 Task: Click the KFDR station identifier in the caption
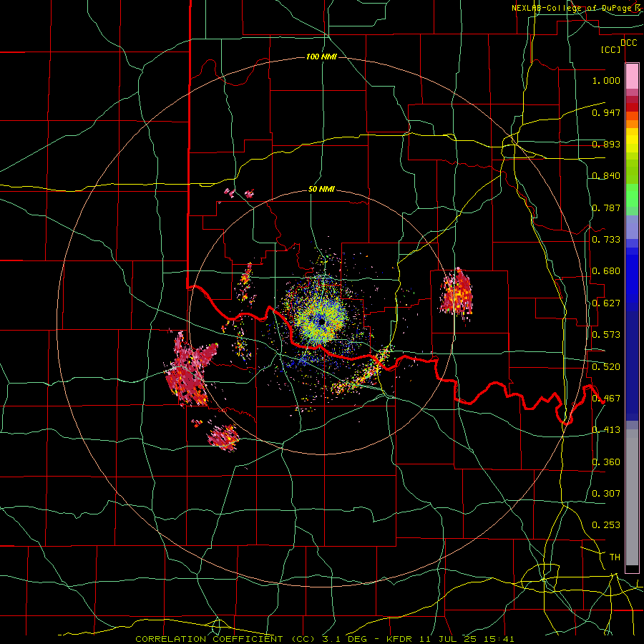coord(399,639)
